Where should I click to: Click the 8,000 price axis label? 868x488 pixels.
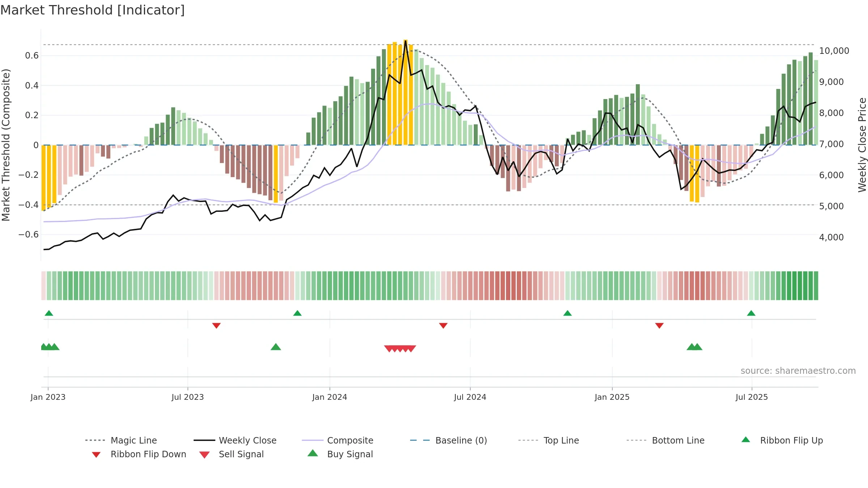[831, 113]
